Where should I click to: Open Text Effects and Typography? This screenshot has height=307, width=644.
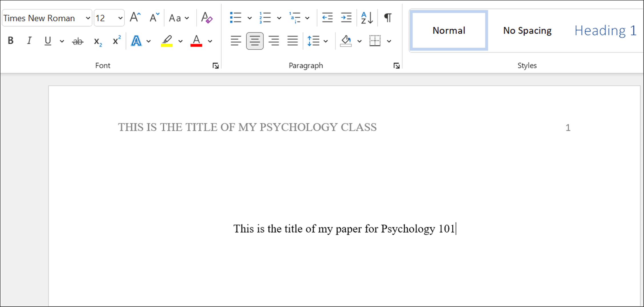click(136, 41)
